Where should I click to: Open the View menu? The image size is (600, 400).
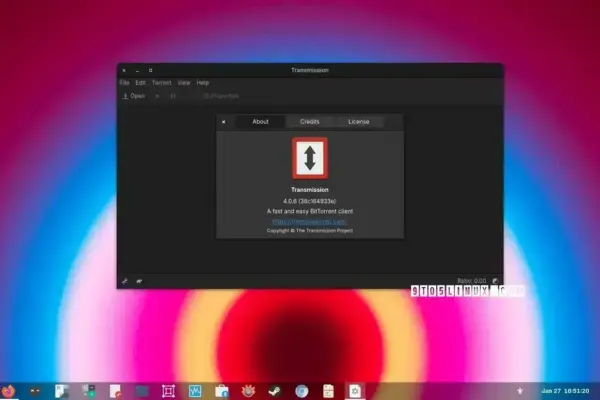pyautogui.click(x=184, y=83)
